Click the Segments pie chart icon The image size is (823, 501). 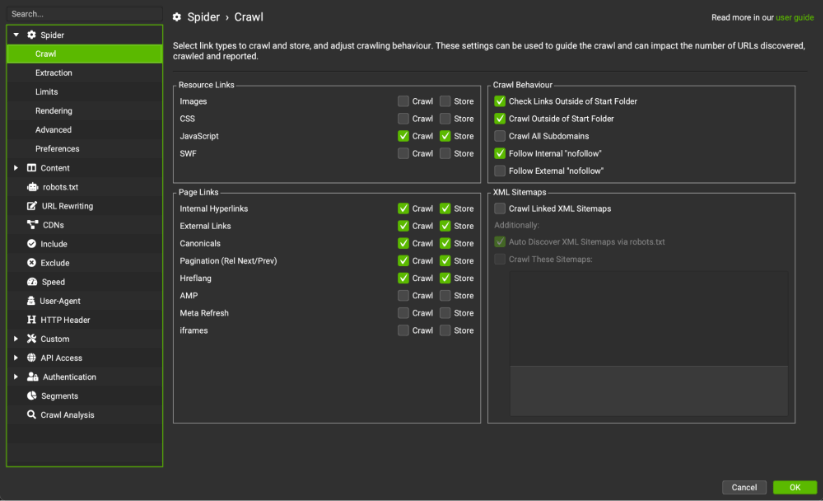[x=32, y=396]
